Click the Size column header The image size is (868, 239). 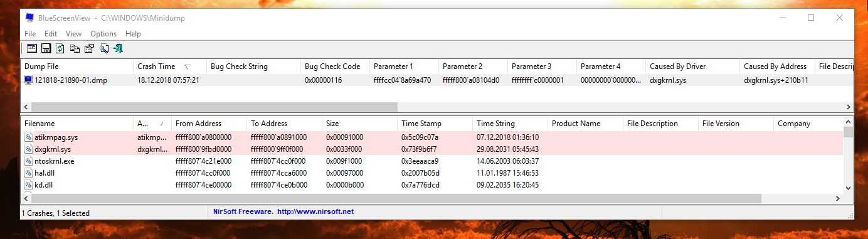[360, 124]
